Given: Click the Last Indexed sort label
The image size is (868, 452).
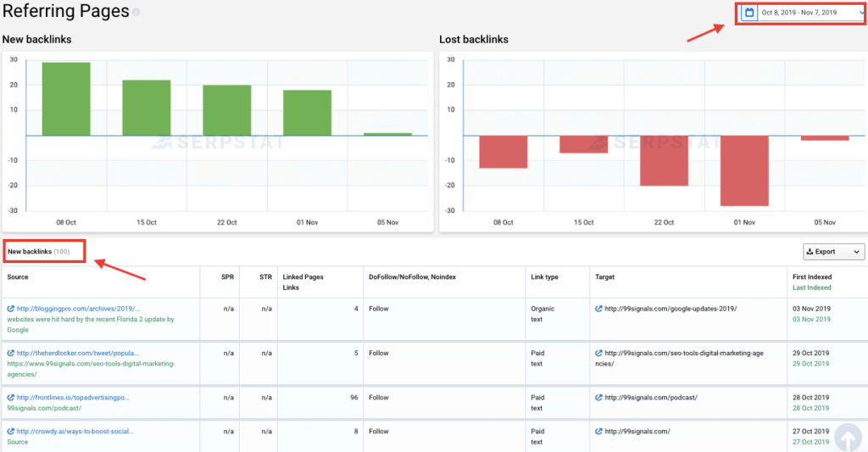Looking at the screenshot, I should tap(812, 287).
